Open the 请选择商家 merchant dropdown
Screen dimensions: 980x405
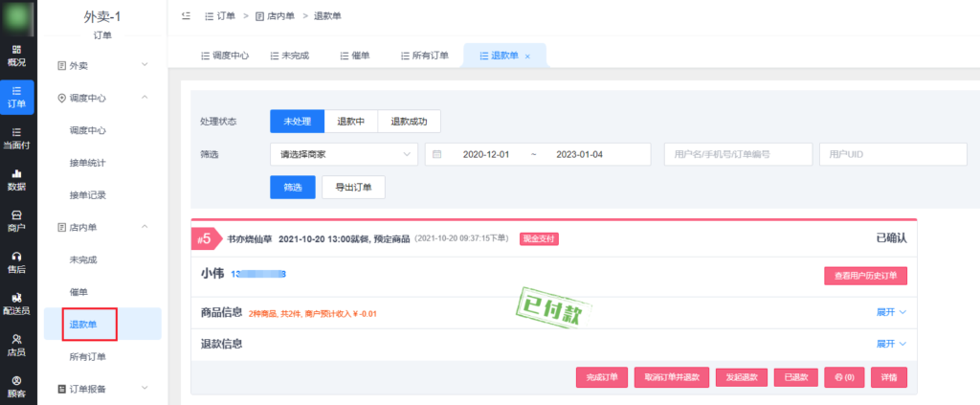(344, 154)
